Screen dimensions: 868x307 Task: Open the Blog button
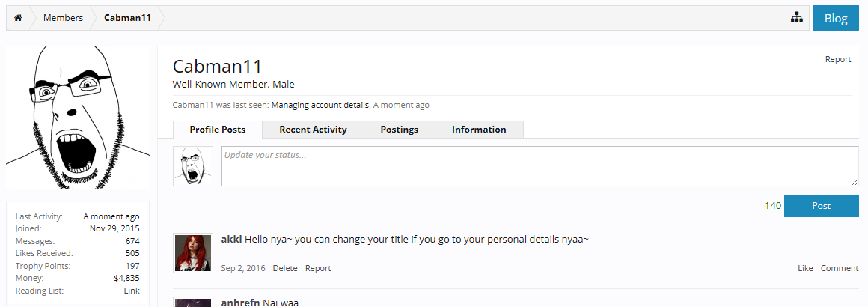[x=835, y=19]
